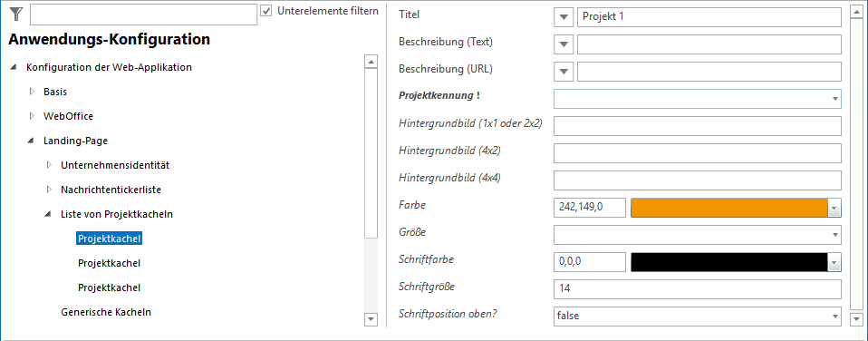
Task: Select the WebOffice tree item
Action: coord(69,116)
